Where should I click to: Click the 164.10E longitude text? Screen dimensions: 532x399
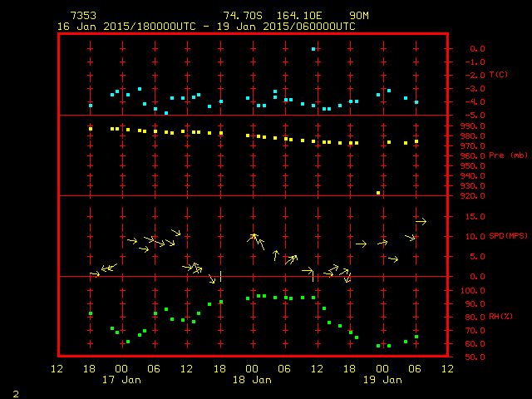305,16
